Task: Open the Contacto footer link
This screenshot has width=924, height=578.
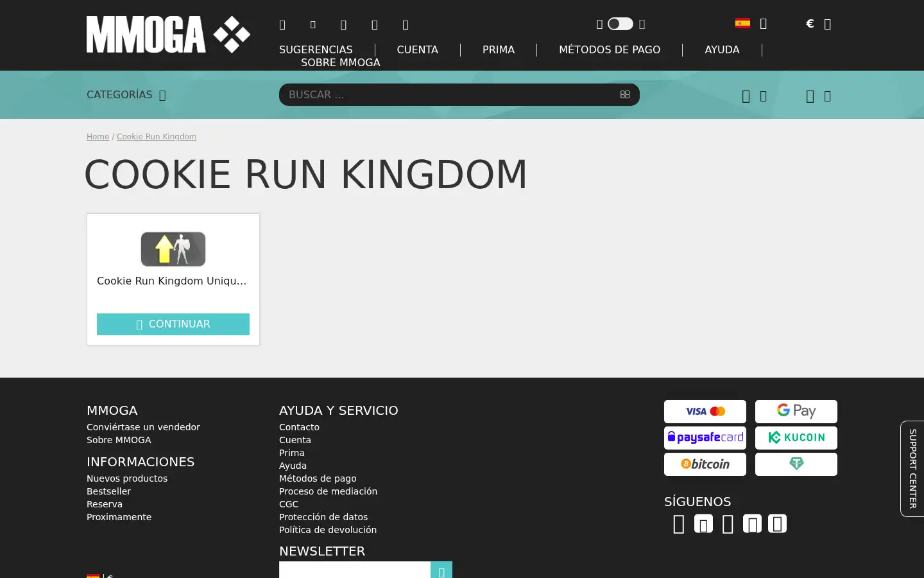Action: 299,427
